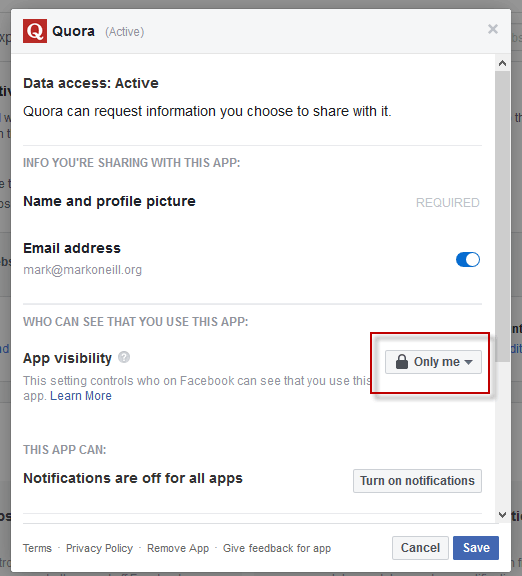Open the Terms link
The image size is (522, 576).
pyautogui.click(x=37, y=548)
